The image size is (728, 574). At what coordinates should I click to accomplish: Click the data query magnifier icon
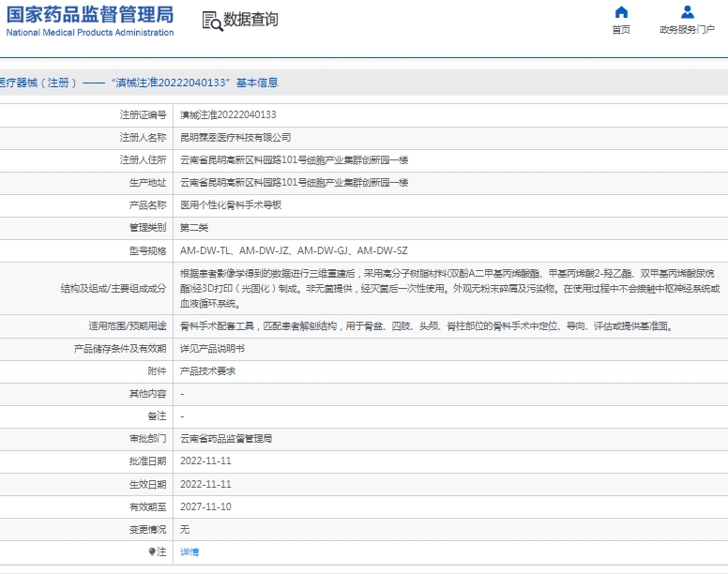pyautogui.click(x=212, y=21)
